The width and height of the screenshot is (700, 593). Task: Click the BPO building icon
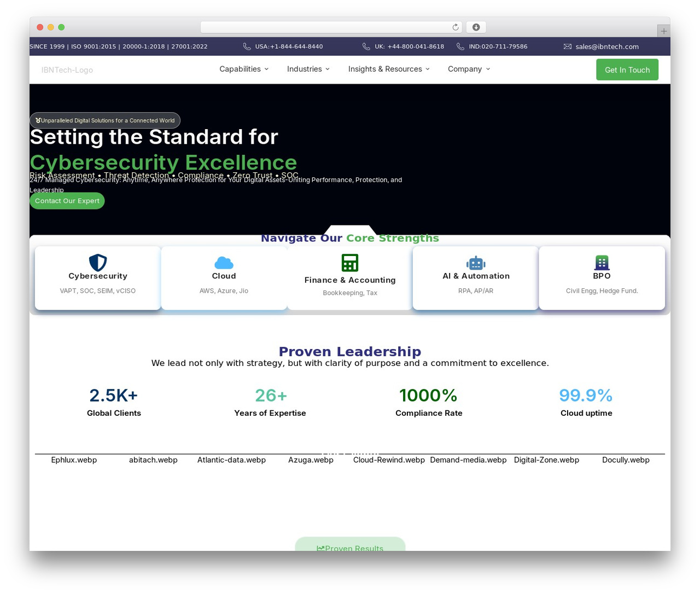[x=602, y=263]
